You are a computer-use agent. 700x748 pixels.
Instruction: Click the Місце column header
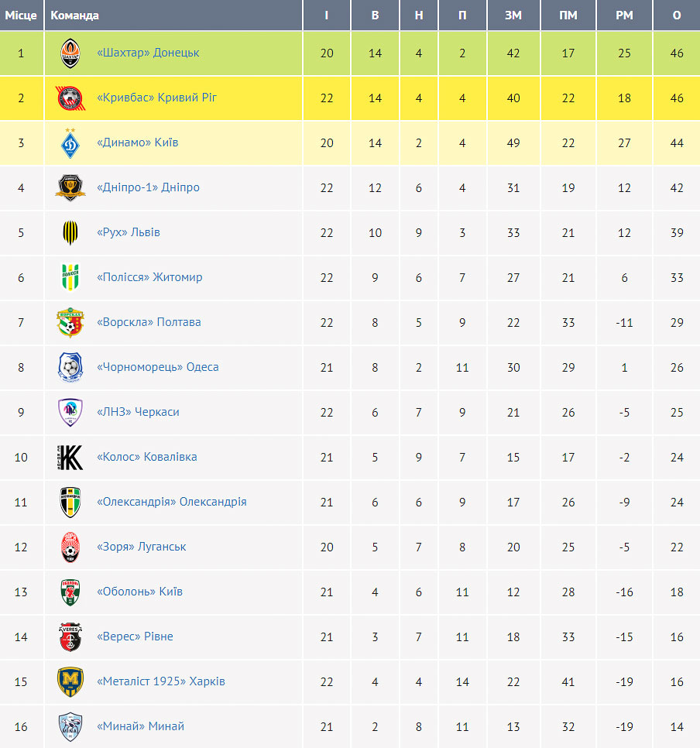point(22,15)
